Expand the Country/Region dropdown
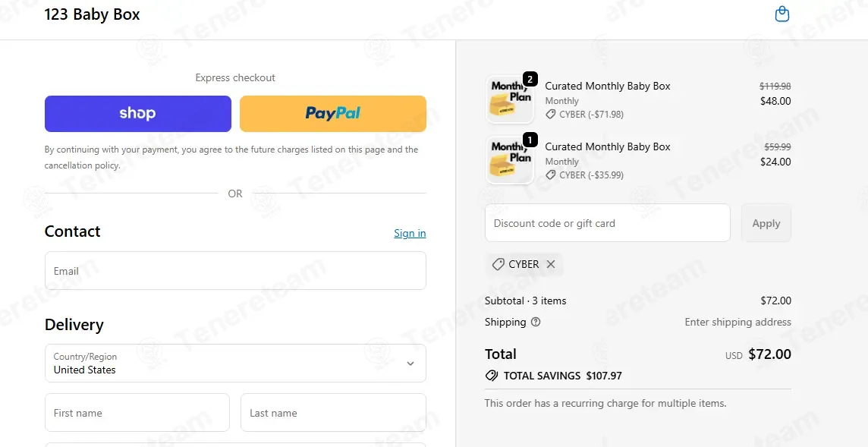This screenshot has height=447, width=868. point(235,364)
